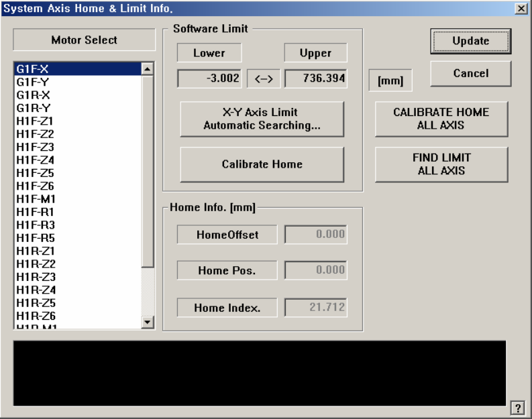Click the black message log area
Screen dimensions: 532x419
[x=260, y=373]
